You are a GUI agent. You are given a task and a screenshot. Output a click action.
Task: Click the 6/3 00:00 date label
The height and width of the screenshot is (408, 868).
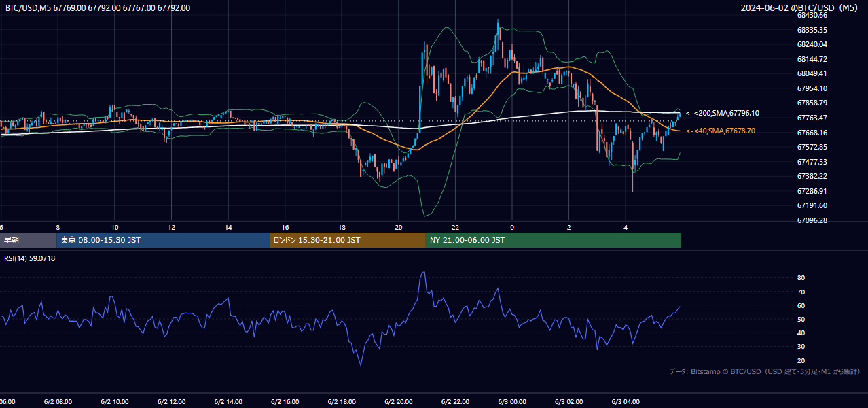coord(512,401)
